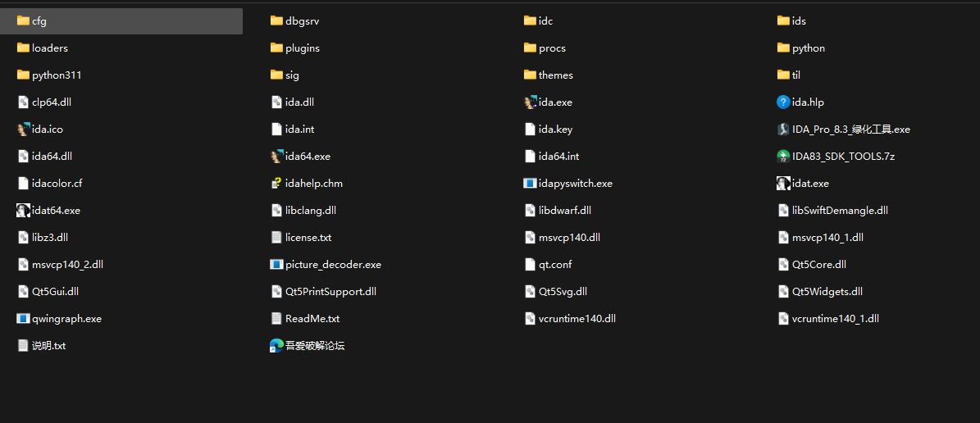The height and width of the screenshot is (423, 980).
Task: Select the python311 folder
Action: (x=49, y=75)
